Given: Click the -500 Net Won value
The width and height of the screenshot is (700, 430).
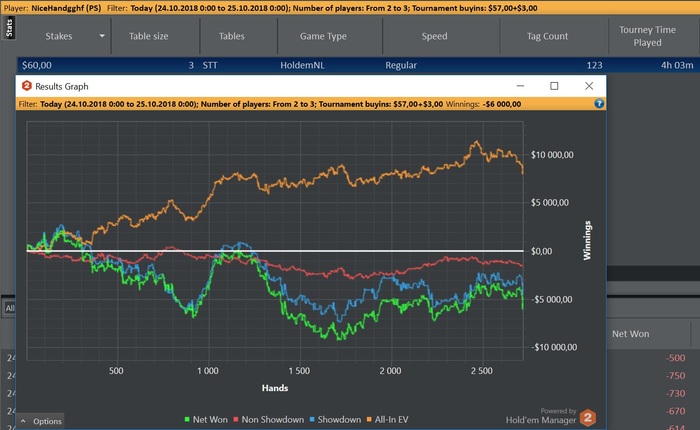Looking at the screenshot, I should pyautogui.click(x=675, y=358).
